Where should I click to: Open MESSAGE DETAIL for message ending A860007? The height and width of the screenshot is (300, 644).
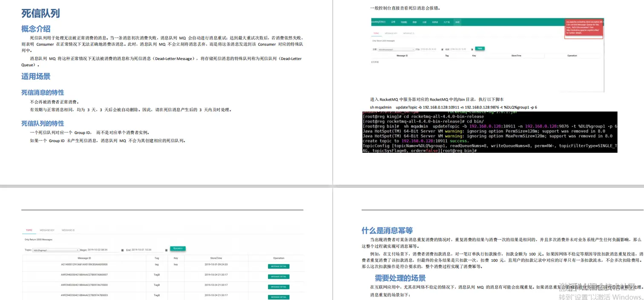(279, 277)
